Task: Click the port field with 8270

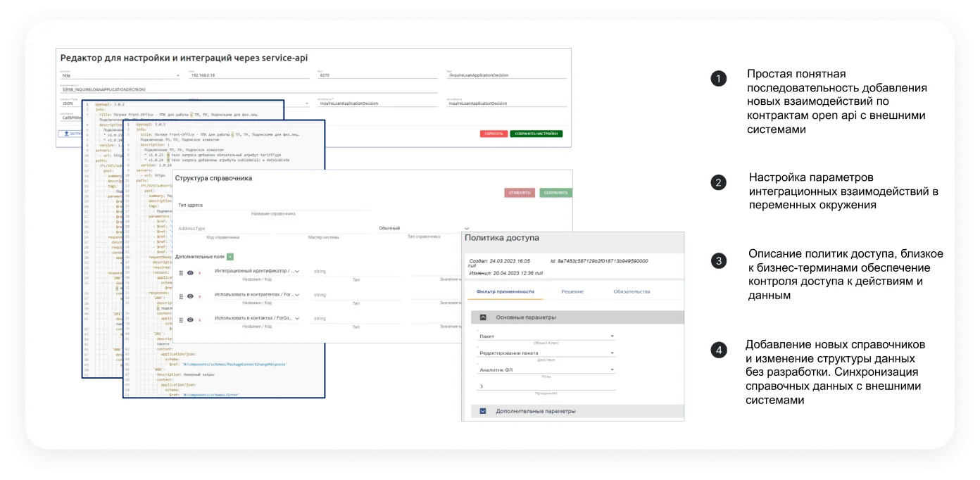Action: [x=377, y=75]
